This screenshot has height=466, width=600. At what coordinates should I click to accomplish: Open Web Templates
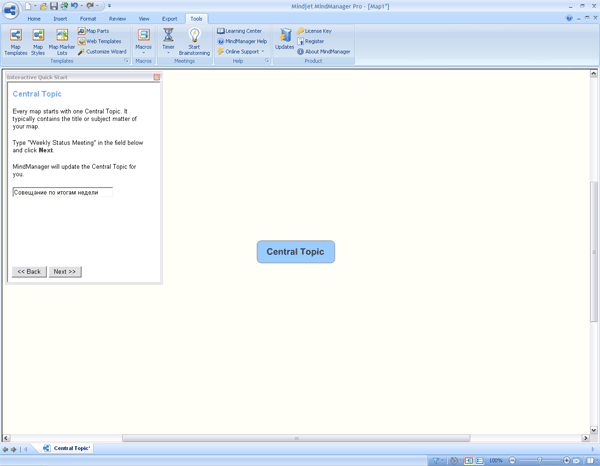click(100, 41)
